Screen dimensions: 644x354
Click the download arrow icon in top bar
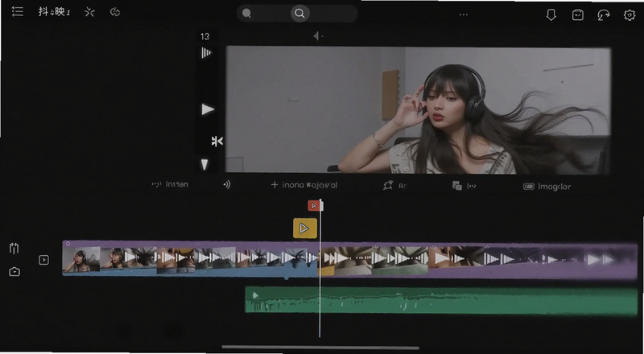click(551, 14)
